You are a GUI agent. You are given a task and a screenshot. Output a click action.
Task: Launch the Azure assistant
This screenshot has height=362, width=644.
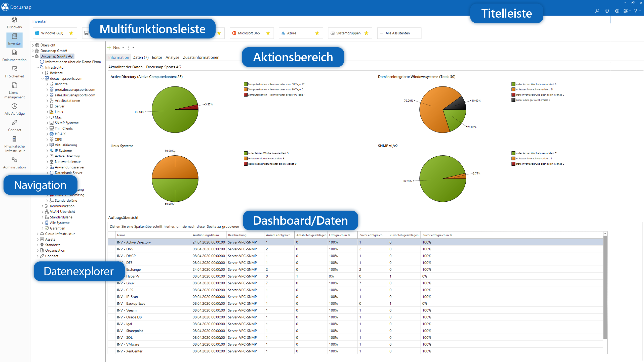tap(301, 33)
